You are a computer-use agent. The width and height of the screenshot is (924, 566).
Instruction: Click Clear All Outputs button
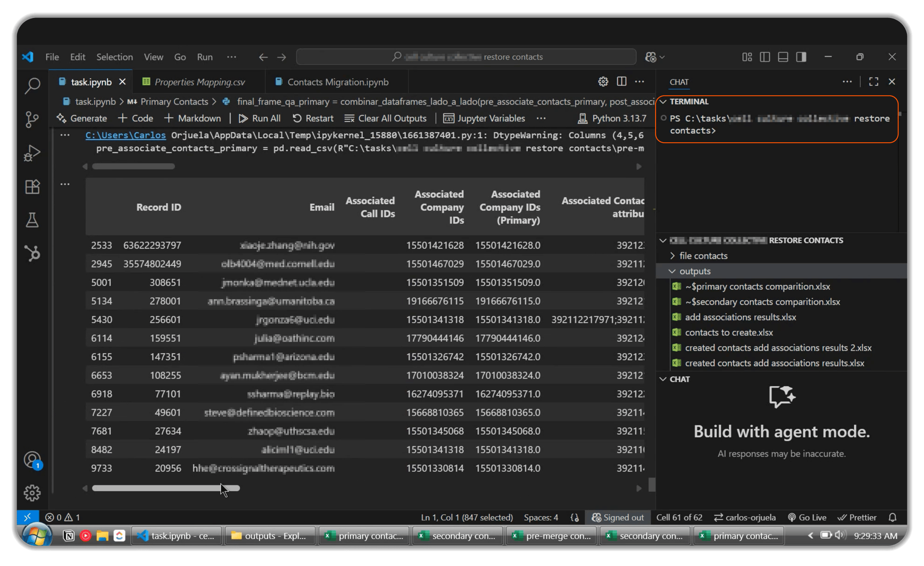pos(386,118)
